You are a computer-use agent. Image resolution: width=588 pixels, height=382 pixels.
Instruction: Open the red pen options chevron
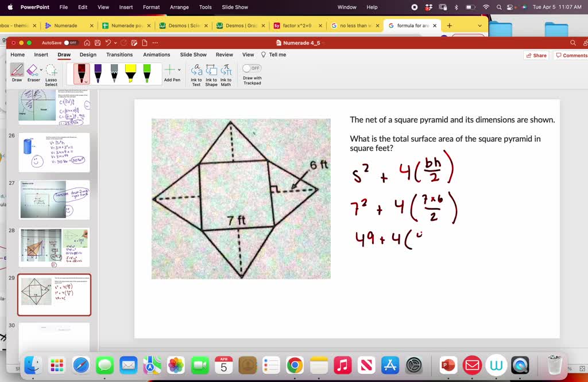click(86, 81)
